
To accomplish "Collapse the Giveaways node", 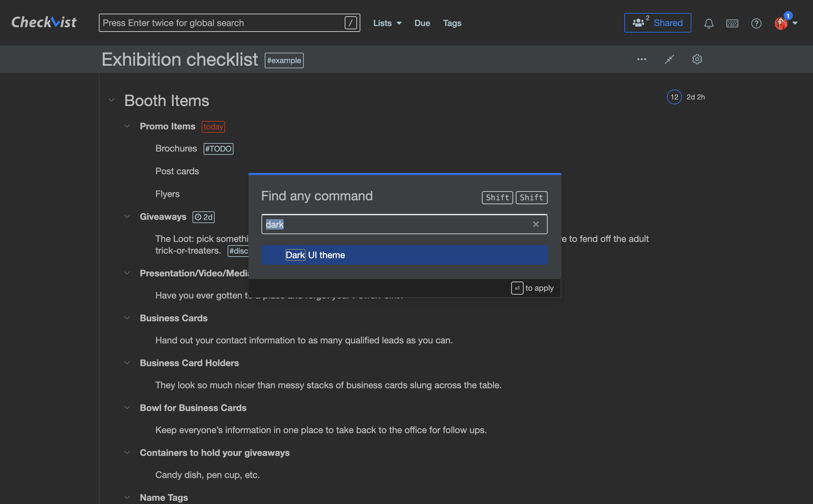I will pos(127,216).
